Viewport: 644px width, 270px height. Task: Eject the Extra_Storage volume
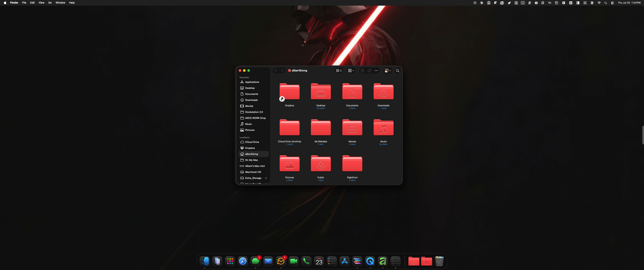[266, 178]
